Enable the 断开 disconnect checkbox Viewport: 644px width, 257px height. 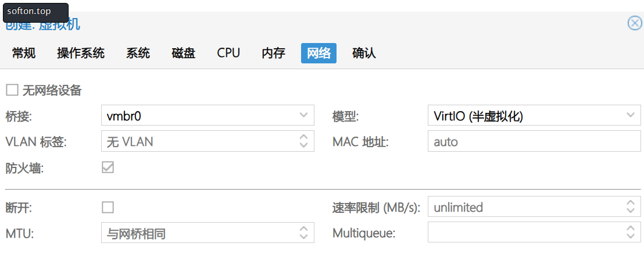click(x=108, y=208)
